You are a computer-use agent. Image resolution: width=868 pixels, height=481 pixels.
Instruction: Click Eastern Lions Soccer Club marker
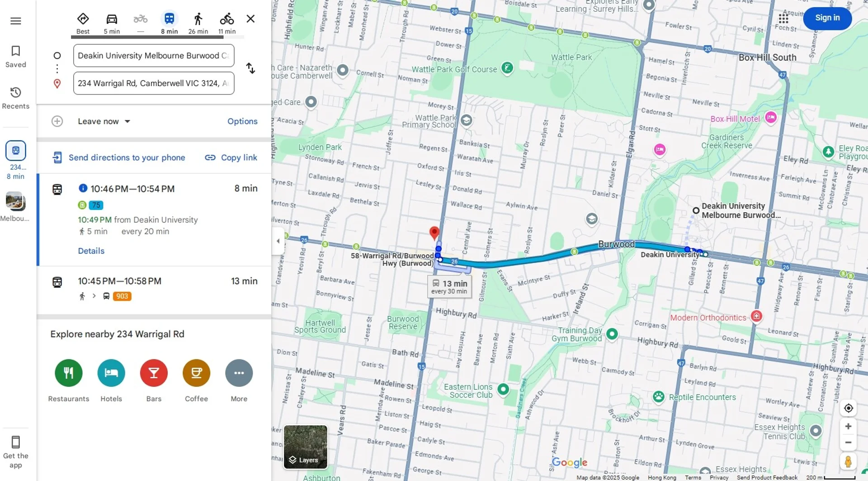point(503,389)
